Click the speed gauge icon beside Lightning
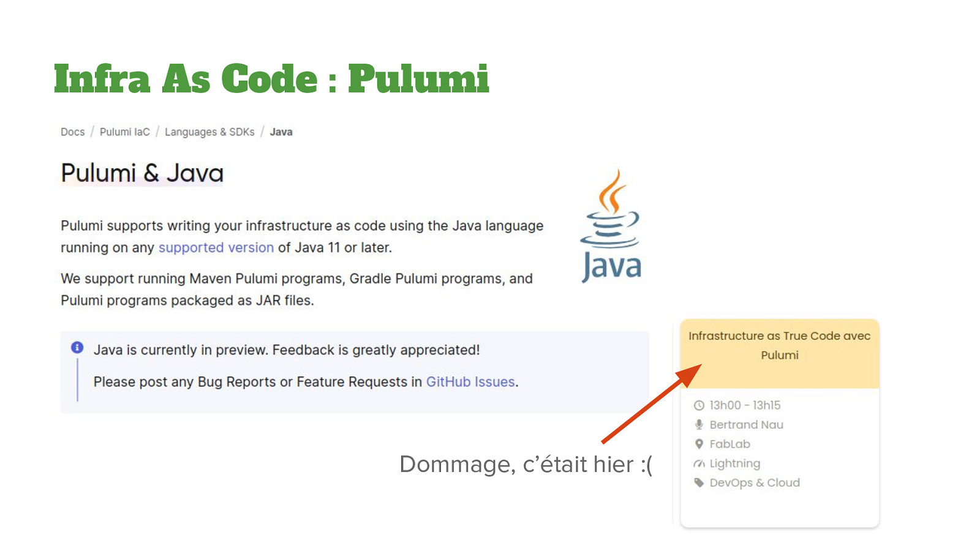 tap(699, 463)
